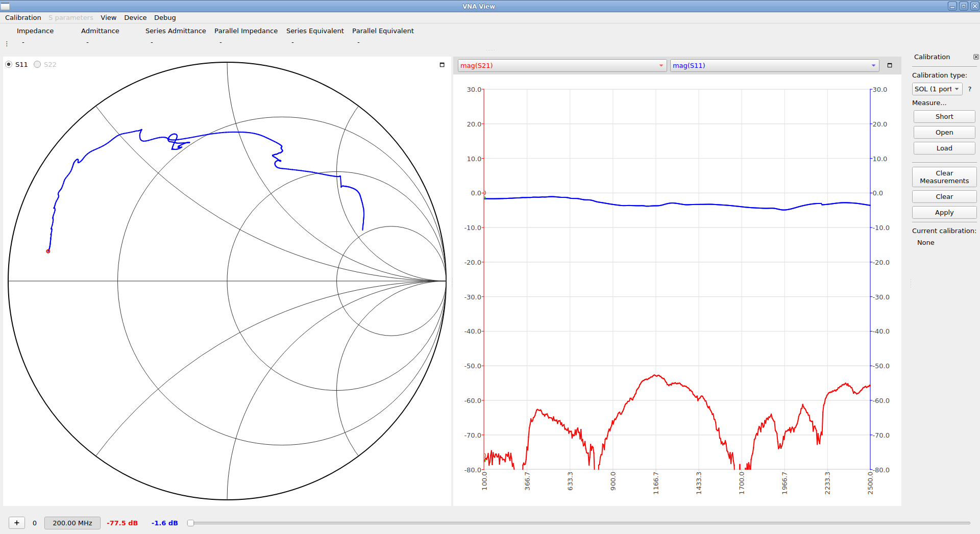Click the Current calibration None value
980x534 pixels.
[925, 243]
